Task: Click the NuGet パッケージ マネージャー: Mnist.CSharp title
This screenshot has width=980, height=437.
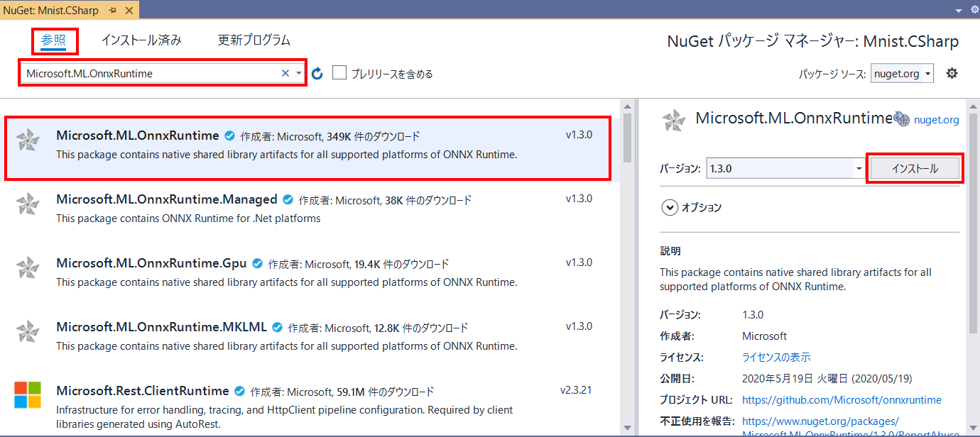Action: (x=813, y=41)
